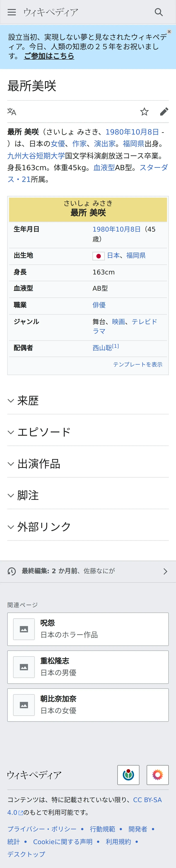Click the Wikimedia Foundation logo icon
The height and width of the screenshot is (868, 176).
[128, 775]
